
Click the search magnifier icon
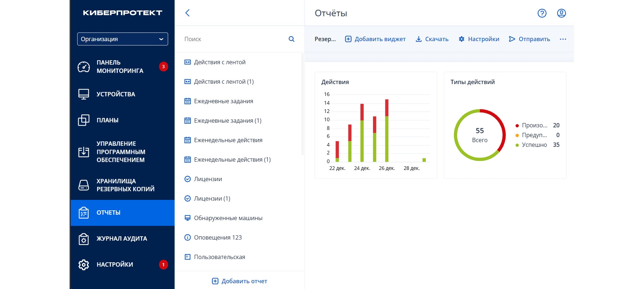pyautogui.click(x=292, y=39)
